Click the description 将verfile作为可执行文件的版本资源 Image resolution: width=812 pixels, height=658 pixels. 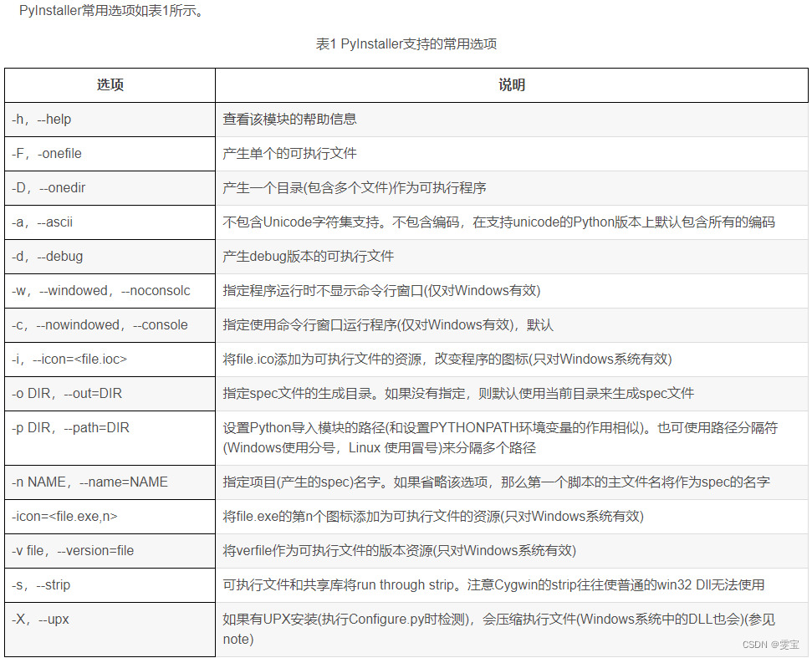(512, 551)
